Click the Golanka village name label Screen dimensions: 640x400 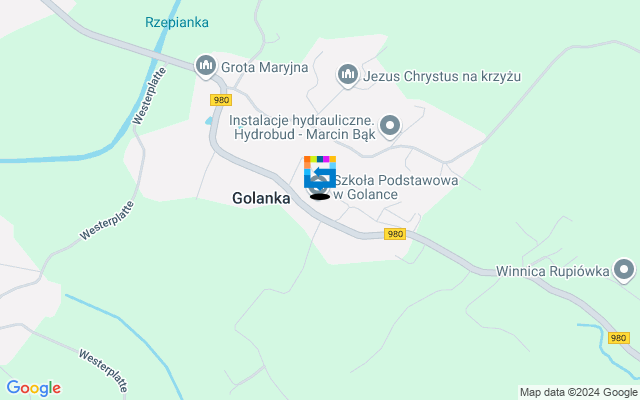pyautogui.click(x=261, y=198)
